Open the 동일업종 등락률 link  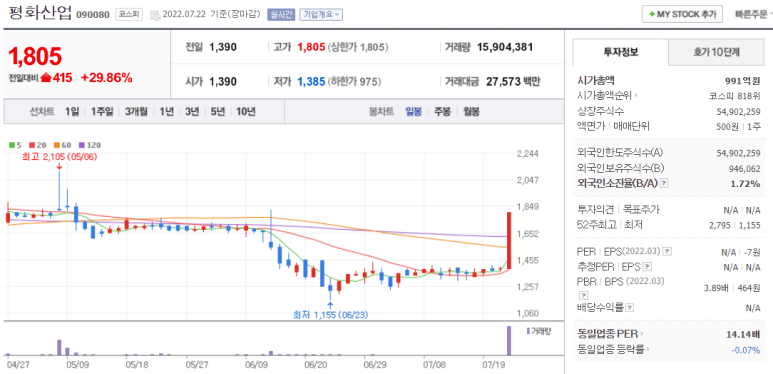(613, 349)
